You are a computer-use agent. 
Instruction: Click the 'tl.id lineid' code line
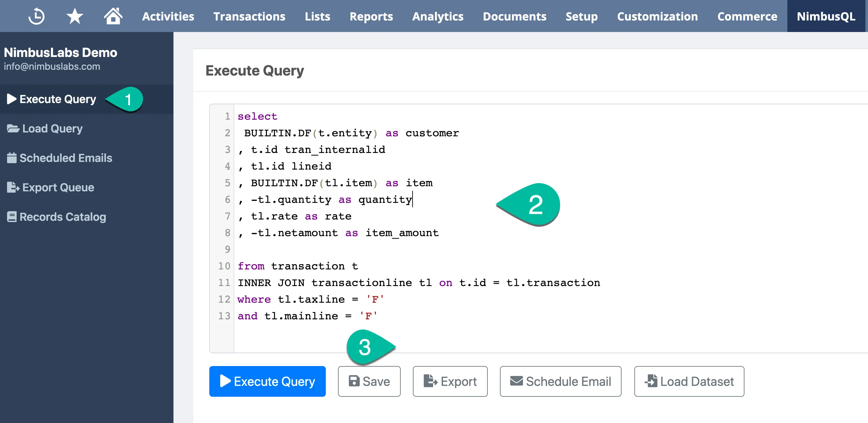point(285,166)
